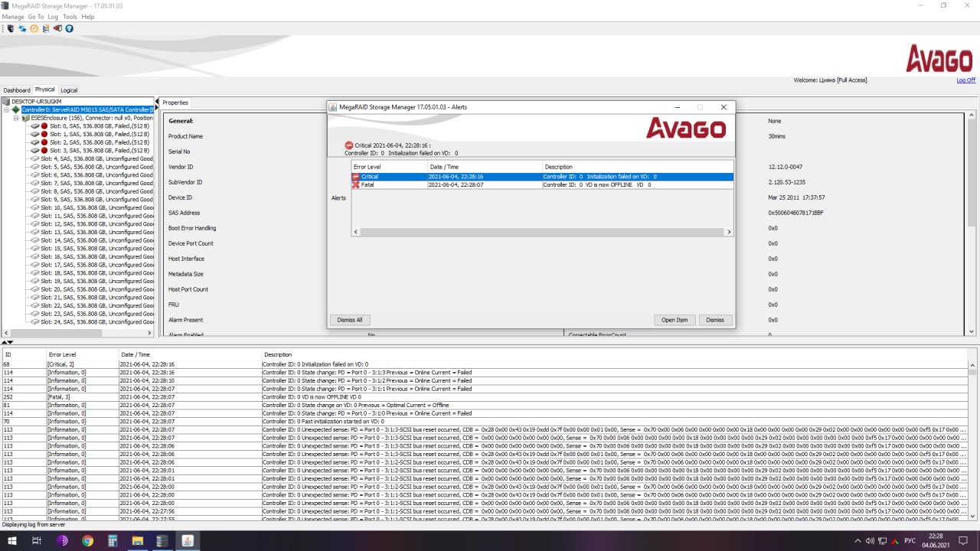The width and height of the screenshot is (980, 551).
Task: Switch to the Dashboard tab
Action: 17,90
